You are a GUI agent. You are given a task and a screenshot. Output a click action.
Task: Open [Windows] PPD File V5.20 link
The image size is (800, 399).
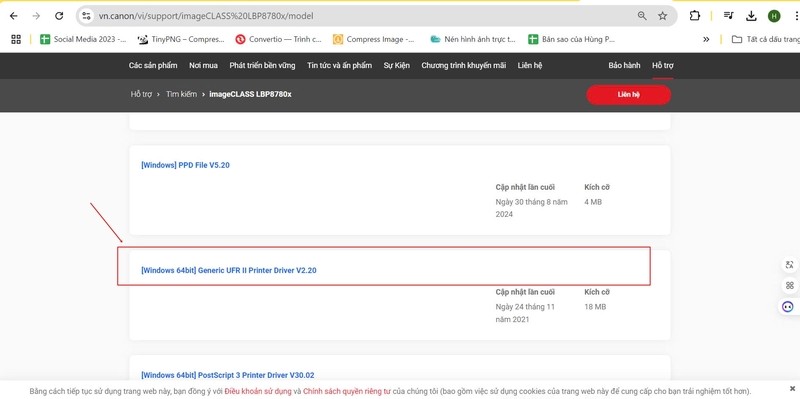(x=185, y=165)
